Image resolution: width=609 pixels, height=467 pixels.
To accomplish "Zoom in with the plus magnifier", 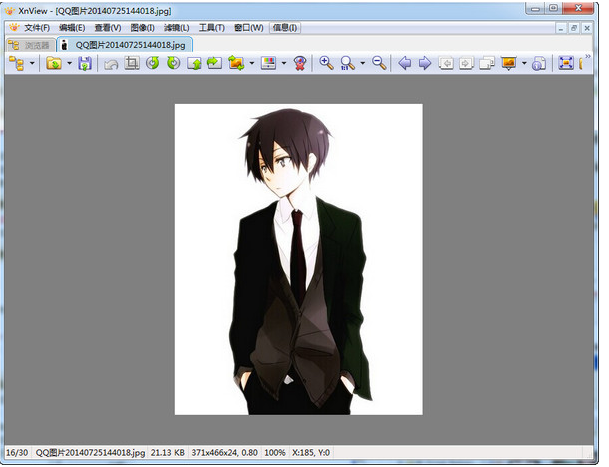I will [326, 63].
